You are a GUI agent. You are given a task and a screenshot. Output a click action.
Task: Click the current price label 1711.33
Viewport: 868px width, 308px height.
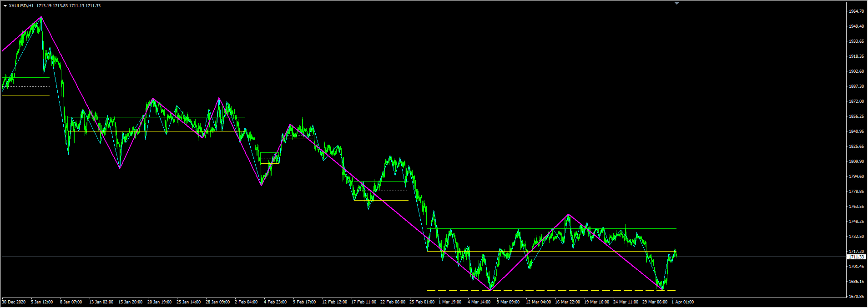[856, 257]
